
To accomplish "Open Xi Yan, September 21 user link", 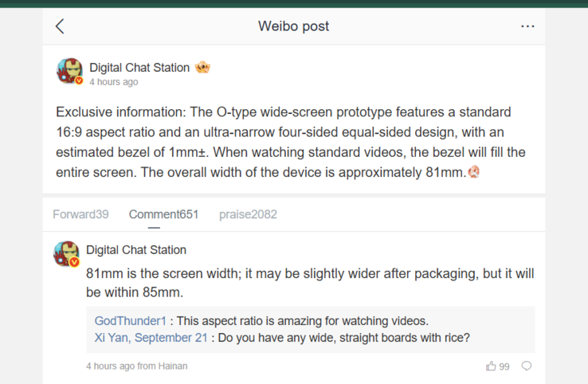I will pos(151,338).
